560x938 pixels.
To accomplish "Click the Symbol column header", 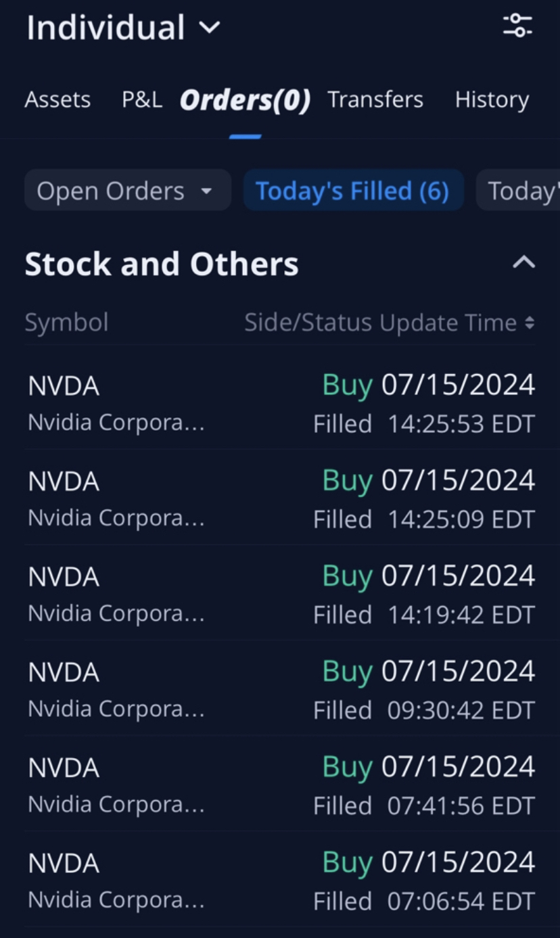I will [x=66, y=323].
